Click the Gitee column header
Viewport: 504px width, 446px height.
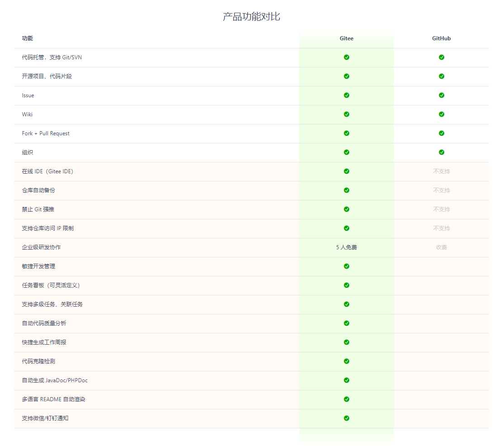pos(347,38)
